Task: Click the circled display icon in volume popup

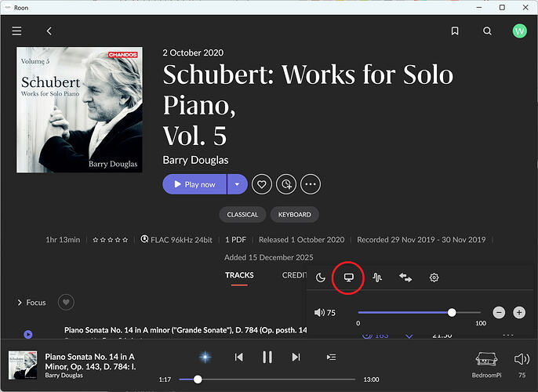Action: click(x=348, y=278)
